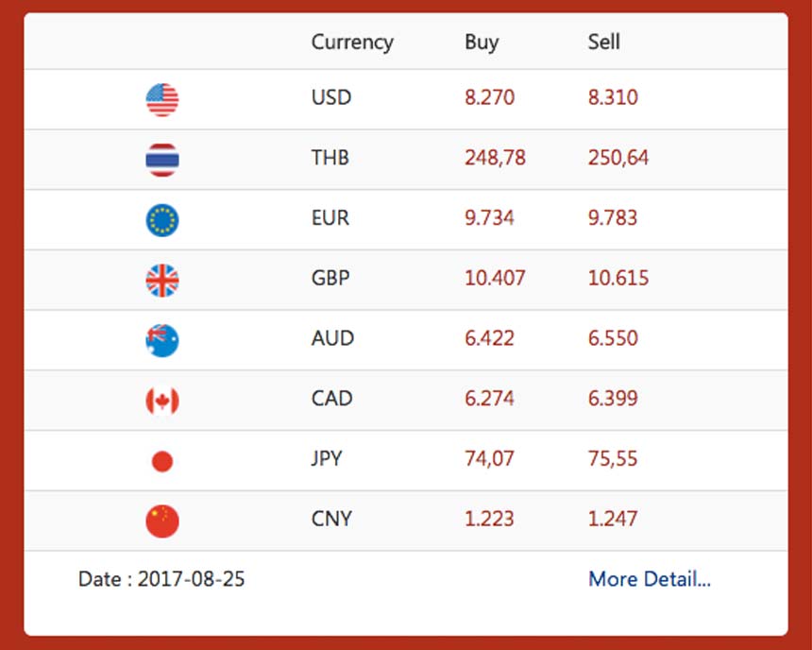Click the China flag icon
The width and height of the screenshot is (812, 650).
point(161,521)
